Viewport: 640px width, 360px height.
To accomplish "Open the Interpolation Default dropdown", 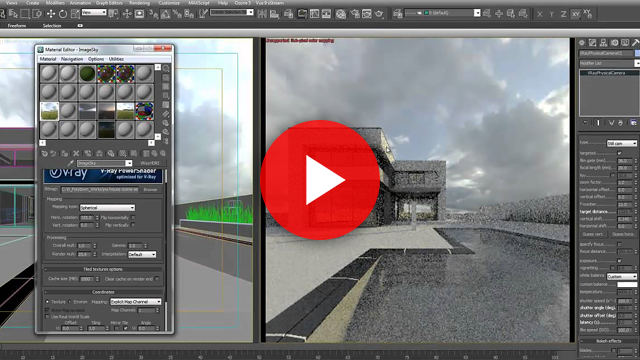I will [x=142, y=254].
